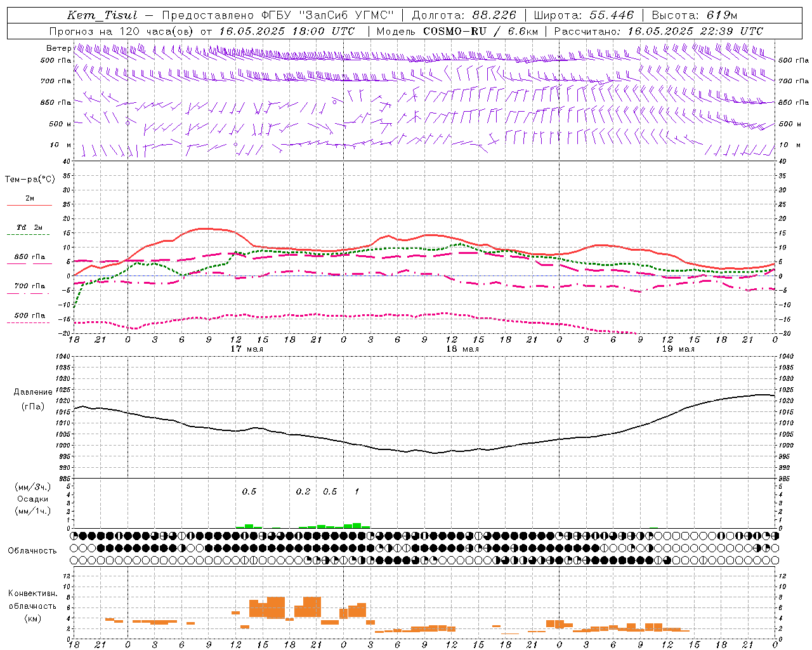Viewport: 812px width, 650px height.
Task: Click the station name Kem_Tisul
Action: [x=102, y=15]
